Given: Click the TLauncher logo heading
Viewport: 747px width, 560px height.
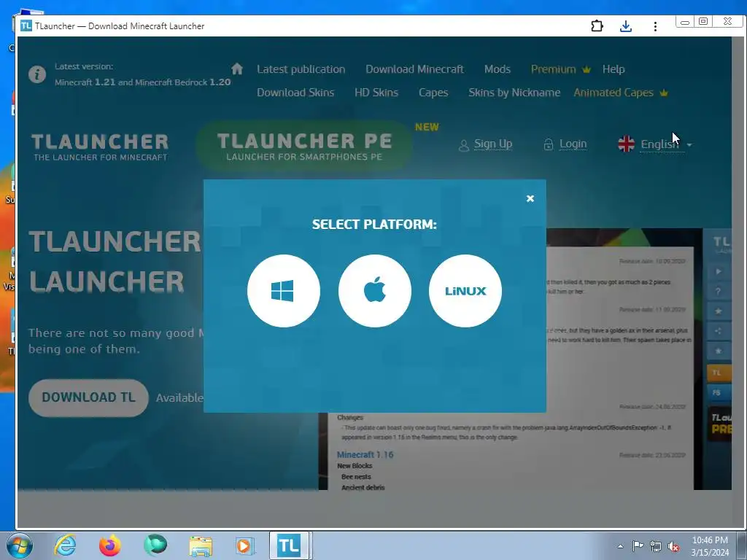Looking at the screenshot, I should pyautogui.click(x=100, y=147).
